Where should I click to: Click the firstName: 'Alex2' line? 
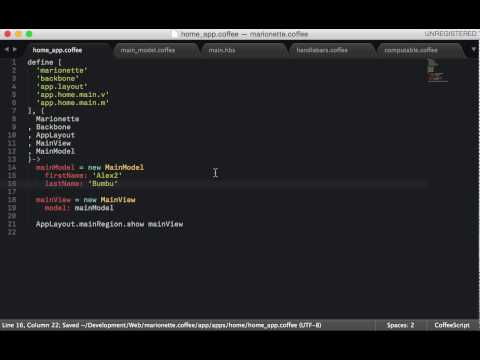(x=83, y=175)
